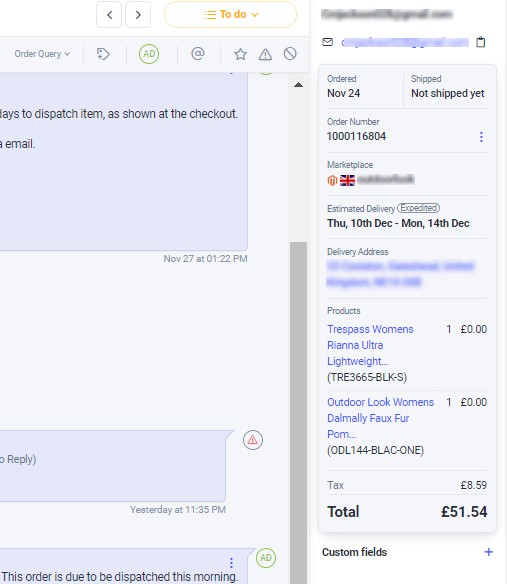This screenshot has width=507, height=584.
Task: Expand the Order Query type dropdown
Action: click(x=42, y=54)
